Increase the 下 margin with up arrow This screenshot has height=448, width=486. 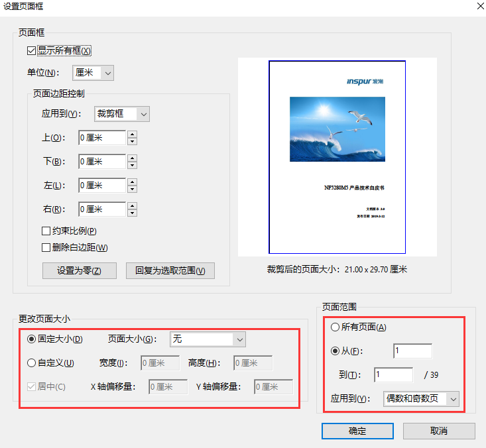[133, 158]
